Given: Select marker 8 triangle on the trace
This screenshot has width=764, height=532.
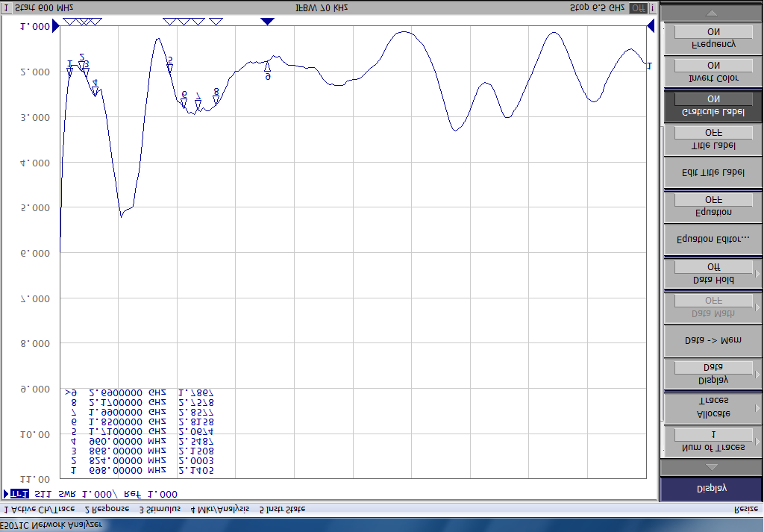Looking at the screenshot, I should coord(216,100).
